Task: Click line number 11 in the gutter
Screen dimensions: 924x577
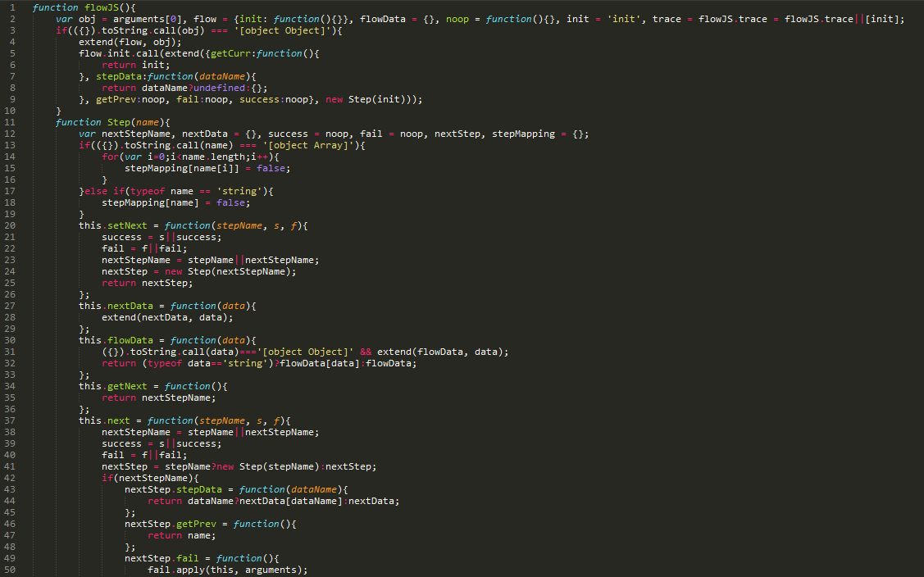Action: click(x=10, y=122)
